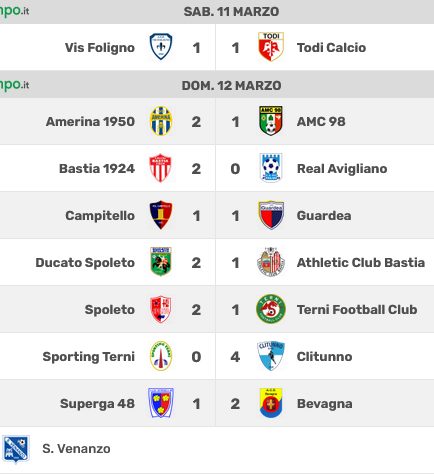Click the SAB. 11 MARZO date header
Viewport: 434px width, 474px height.
(x=231, y=12)
